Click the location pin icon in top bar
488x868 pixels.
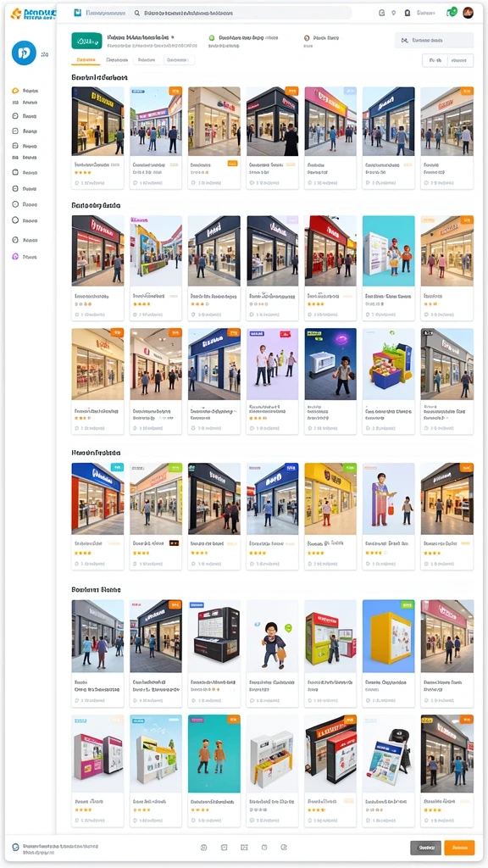click(393, 13)
